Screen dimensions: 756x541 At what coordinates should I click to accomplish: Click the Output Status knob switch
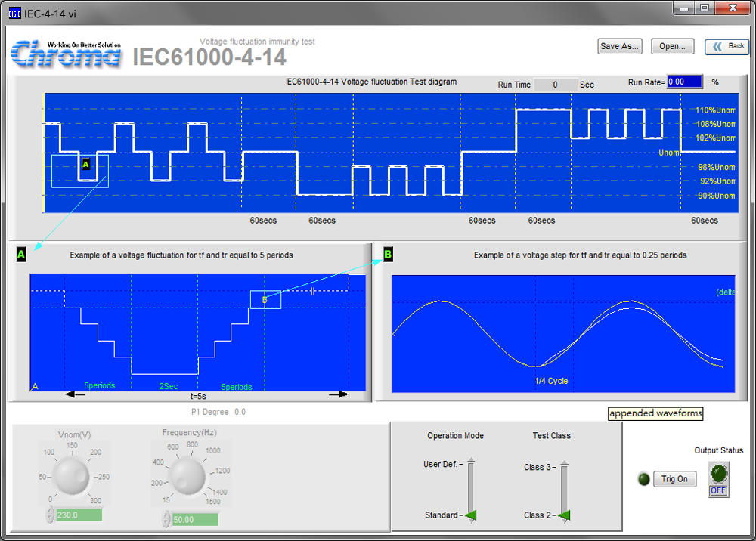[x=718, y=474]
